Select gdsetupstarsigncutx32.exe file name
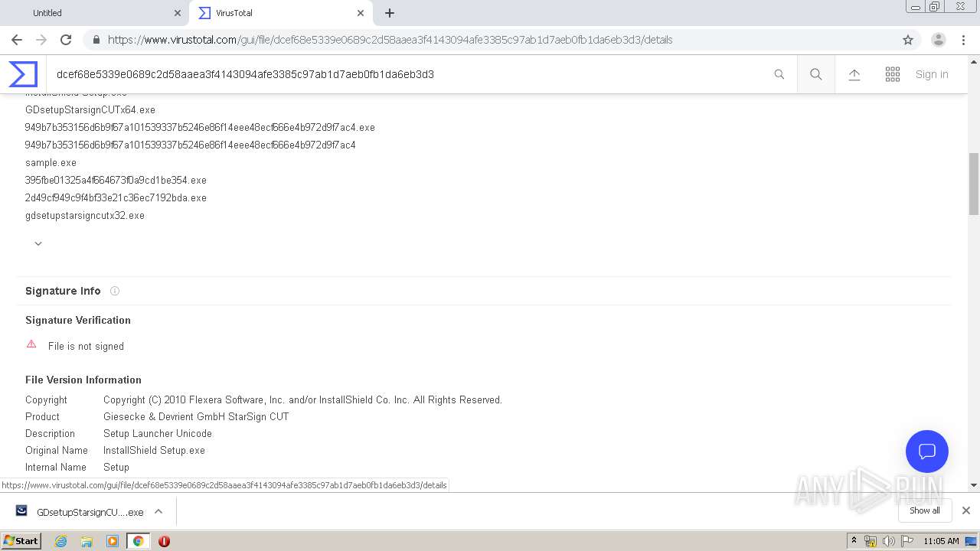Viewport: 980px width, 551px height. coord(85,215)
